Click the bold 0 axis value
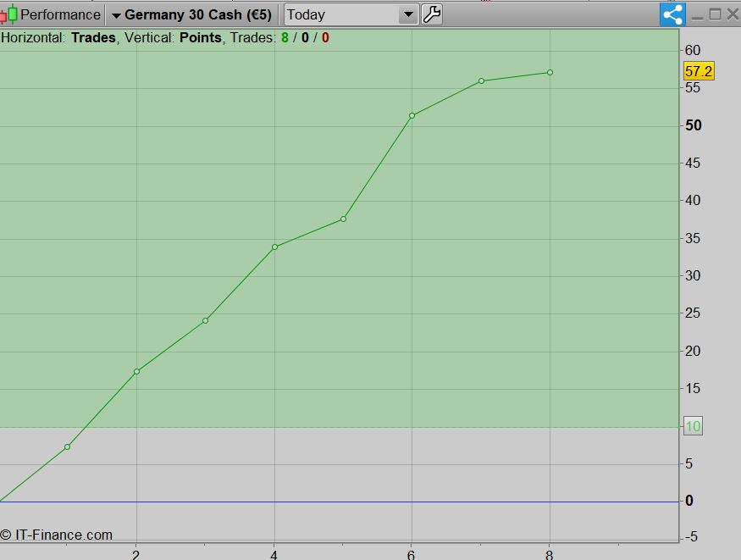Image resolution: width=741 pixels, height=560 pixels. click(689, 501)
